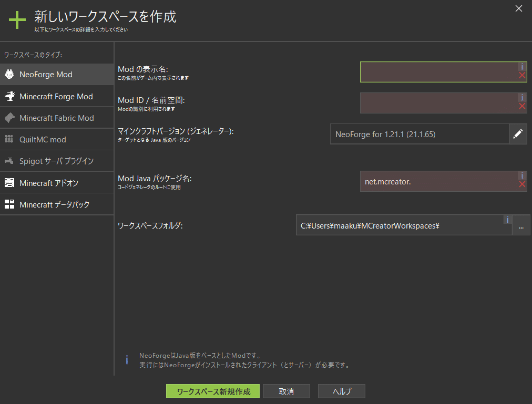The width and height of the screenshot is (532, 404).
Task: Click the info icon in Java package field
Action: 522,175
